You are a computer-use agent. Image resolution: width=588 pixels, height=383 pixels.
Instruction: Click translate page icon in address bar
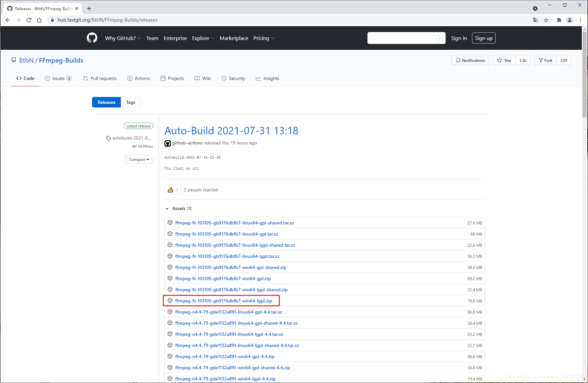pyautogui.click(x=536, y=20)
